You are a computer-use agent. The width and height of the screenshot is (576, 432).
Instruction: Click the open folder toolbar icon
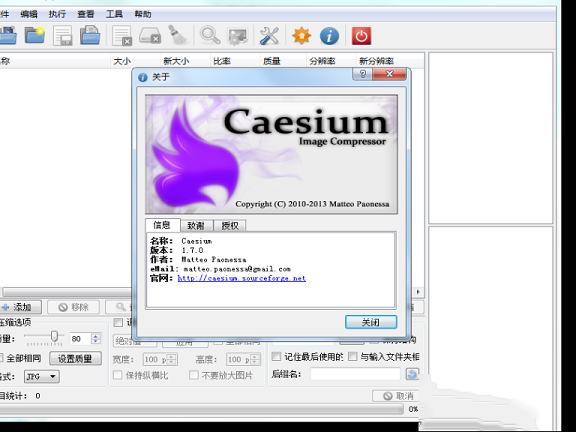(35, 36)
